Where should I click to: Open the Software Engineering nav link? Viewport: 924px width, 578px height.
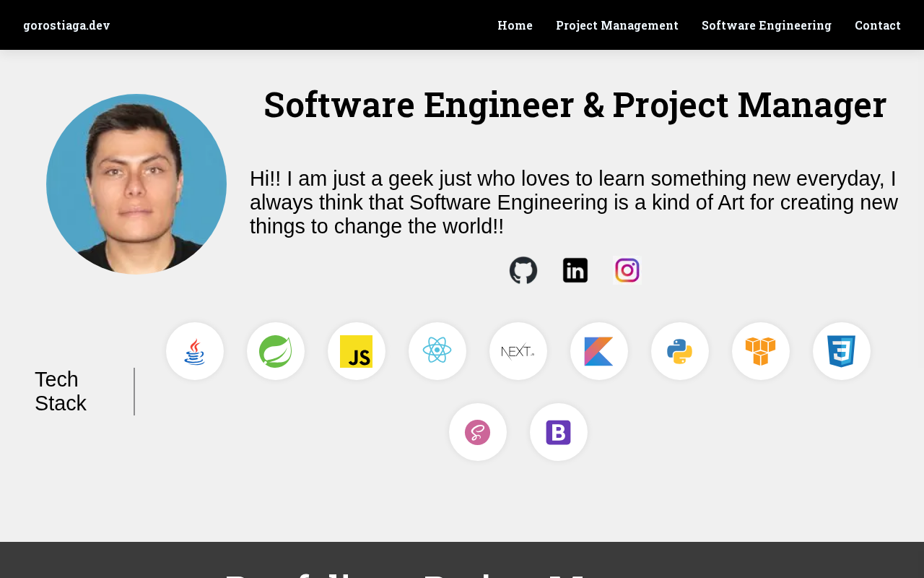pyautogui.click(x=767, y=25)
